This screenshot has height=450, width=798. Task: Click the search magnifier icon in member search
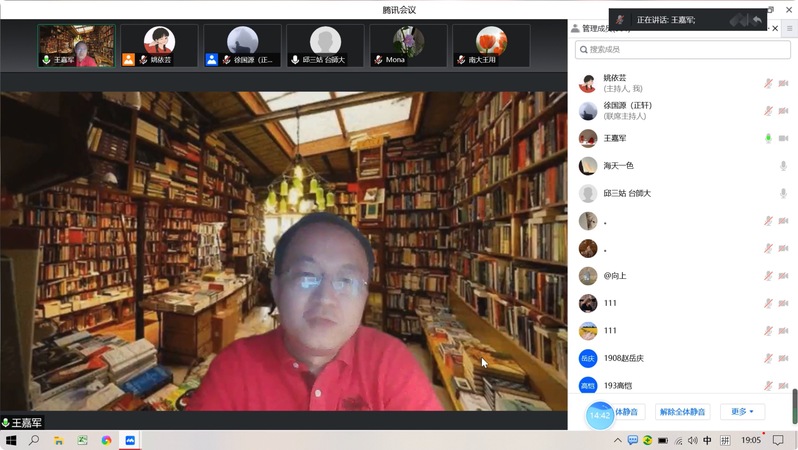coord(585,49)
